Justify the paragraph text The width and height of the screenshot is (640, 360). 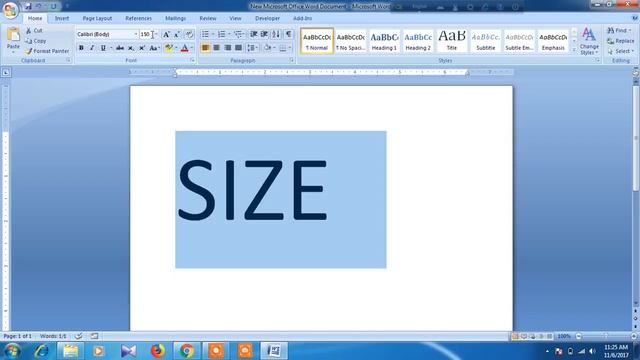(x=238, y=48)
